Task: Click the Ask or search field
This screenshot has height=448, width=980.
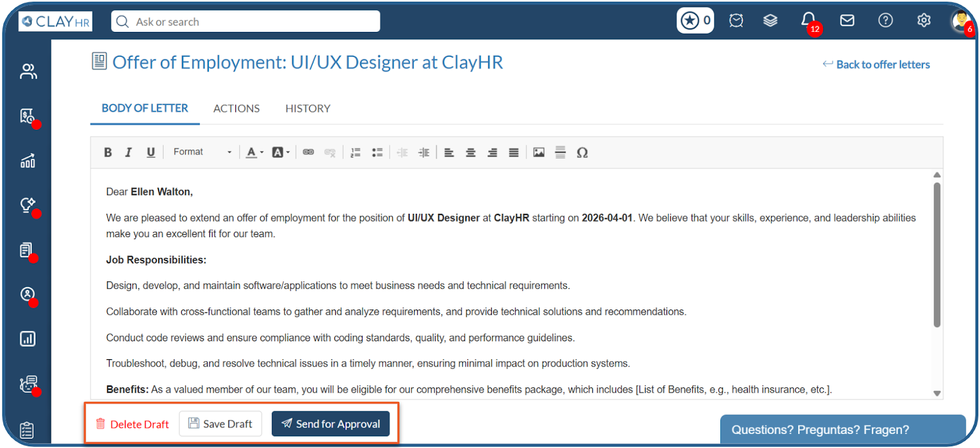Action: click(246, 21)
